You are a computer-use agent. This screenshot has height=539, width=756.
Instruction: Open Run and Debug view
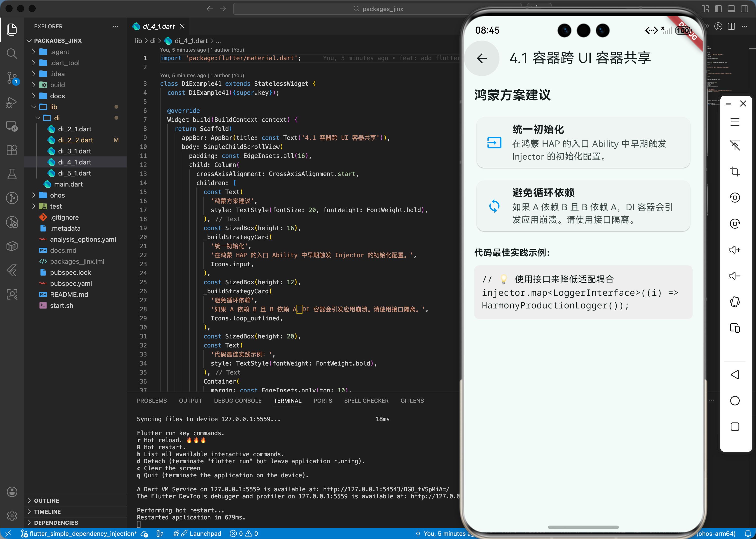[12, 102]
